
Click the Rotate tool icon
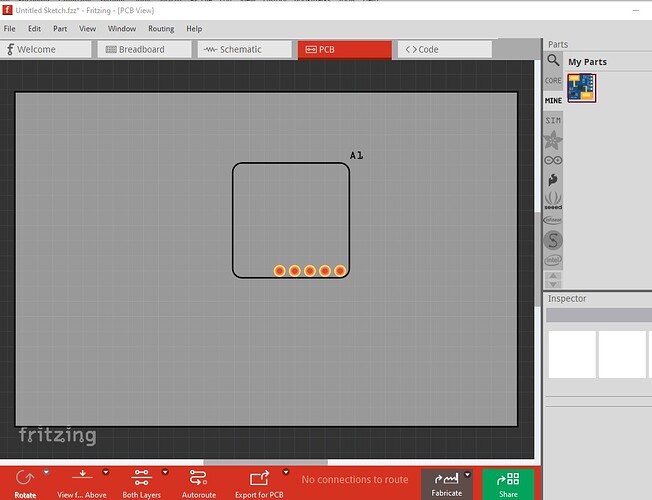[x=25, y=478]
